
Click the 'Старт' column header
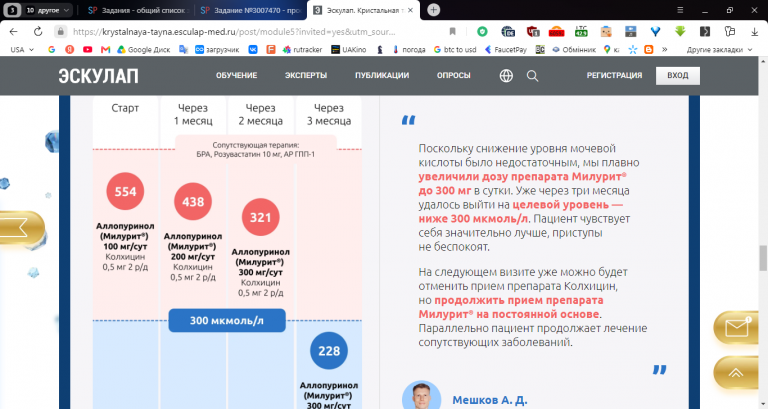point(125,108)
